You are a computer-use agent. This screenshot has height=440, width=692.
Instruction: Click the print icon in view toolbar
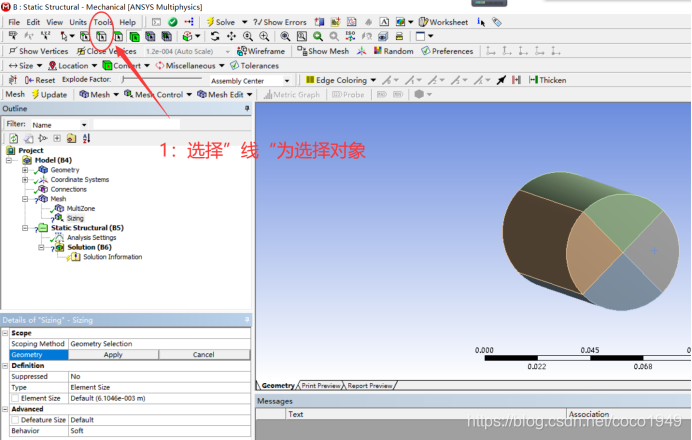399,36
